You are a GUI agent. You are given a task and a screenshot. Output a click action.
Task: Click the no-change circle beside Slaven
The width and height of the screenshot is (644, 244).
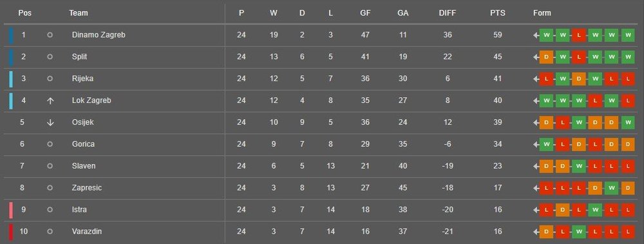click(50, 166)
